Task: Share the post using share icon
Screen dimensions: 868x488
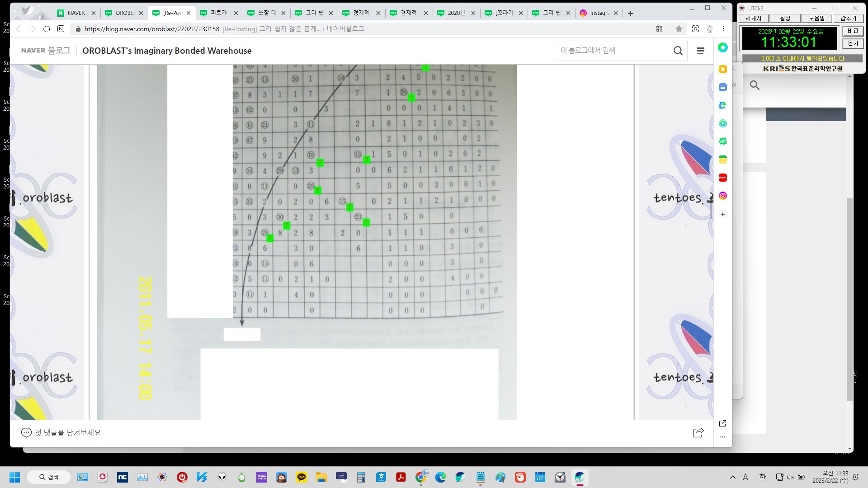Action: (x=698, y=432)
